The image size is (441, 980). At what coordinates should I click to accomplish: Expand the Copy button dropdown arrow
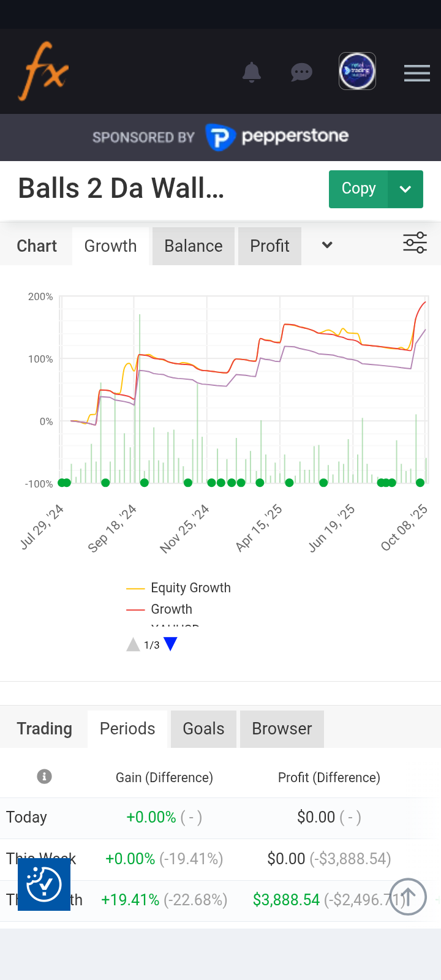(405, 189)
